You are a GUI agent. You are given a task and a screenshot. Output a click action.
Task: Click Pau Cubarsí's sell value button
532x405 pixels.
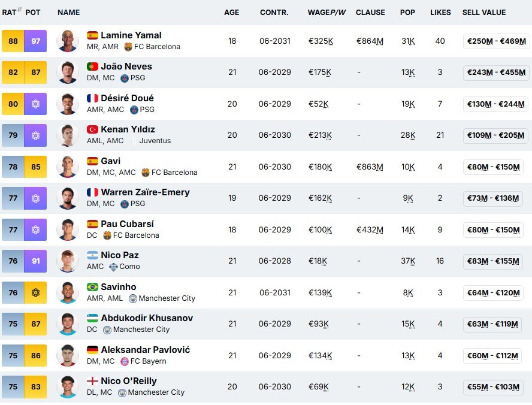click(x=494, y=230)
